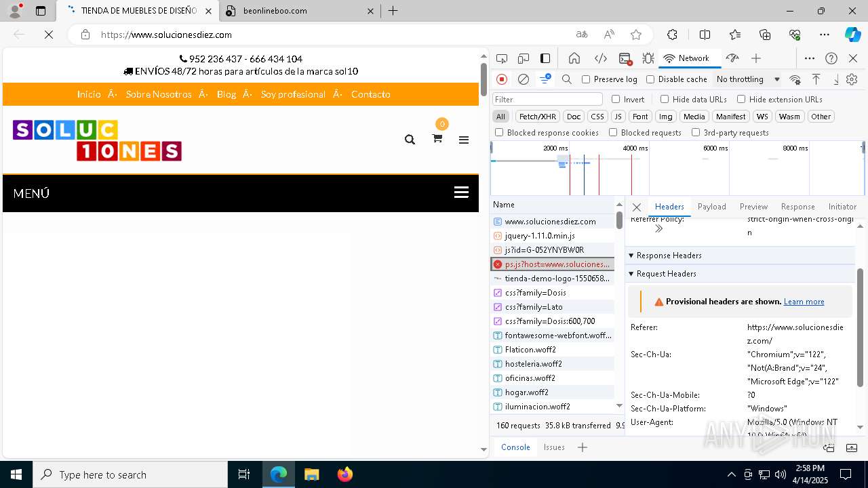Open the No throttling dropdown
Screen dimensions: 868x488
(748, 79)
